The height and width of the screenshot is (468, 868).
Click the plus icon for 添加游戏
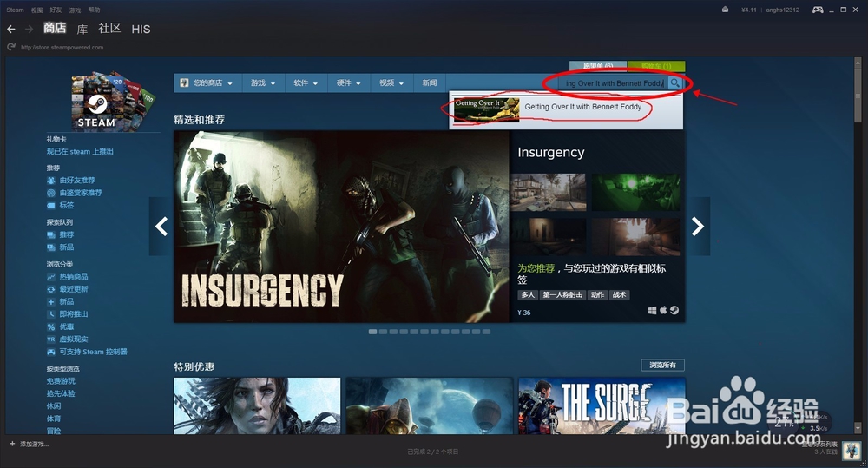click(12, 444)
